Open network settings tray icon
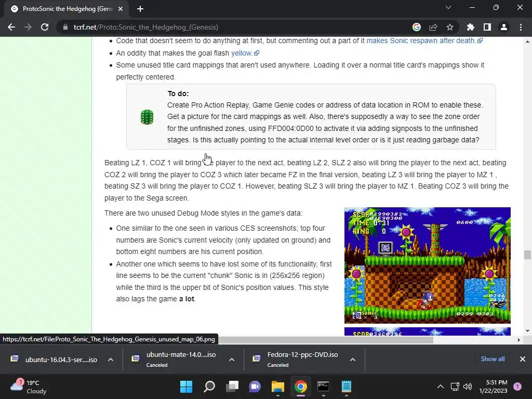Screen dimensions: 532x399 tap(455, 387)
